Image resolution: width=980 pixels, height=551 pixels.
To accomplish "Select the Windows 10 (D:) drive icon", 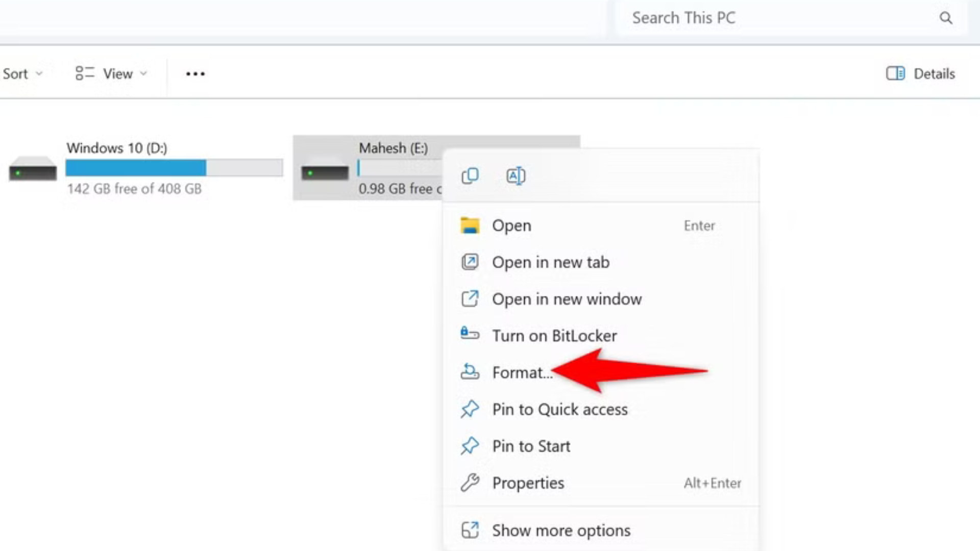I will pos(33,168).
